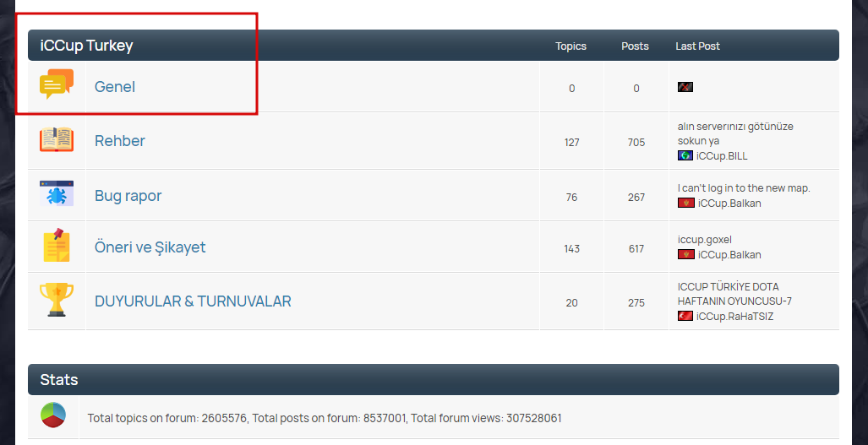Click the Bug rapor topics count 76

pyautogui.click(x=572, y=197)
